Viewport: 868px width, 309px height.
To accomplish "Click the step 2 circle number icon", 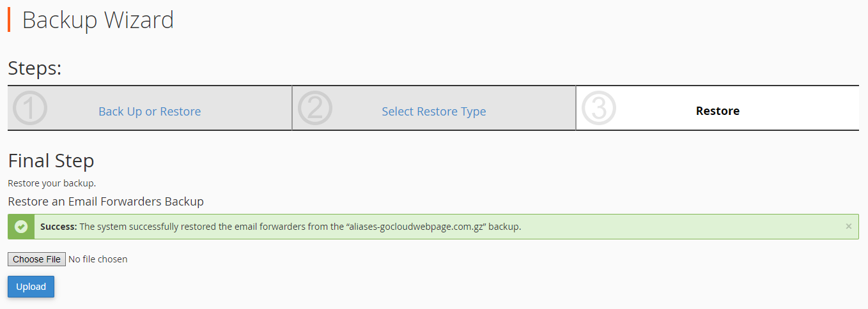I will (x=315, y=109).
